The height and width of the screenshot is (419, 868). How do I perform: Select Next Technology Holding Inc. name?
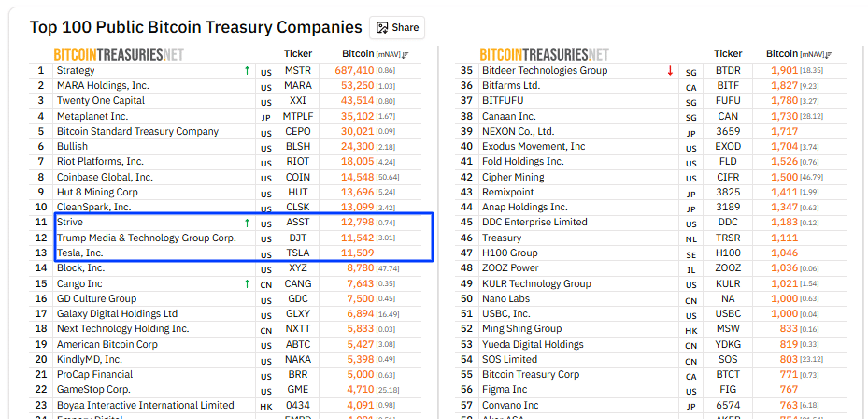point(123,328)
